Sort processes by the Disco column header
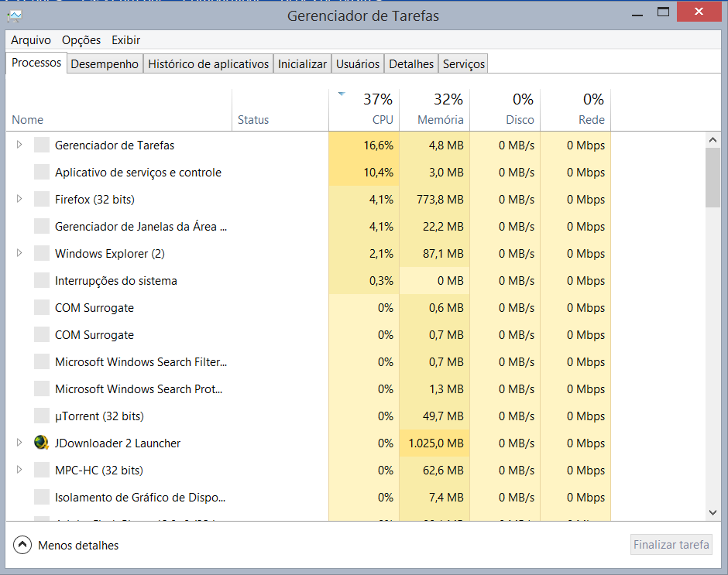 [x=505, y=110]
